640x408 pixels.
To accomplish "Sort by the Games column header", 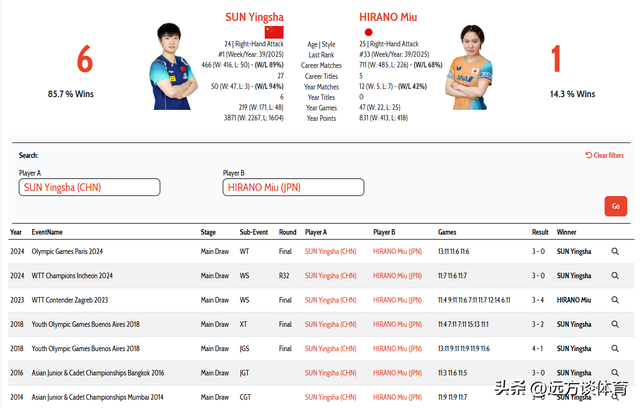I will coord(447,232).
